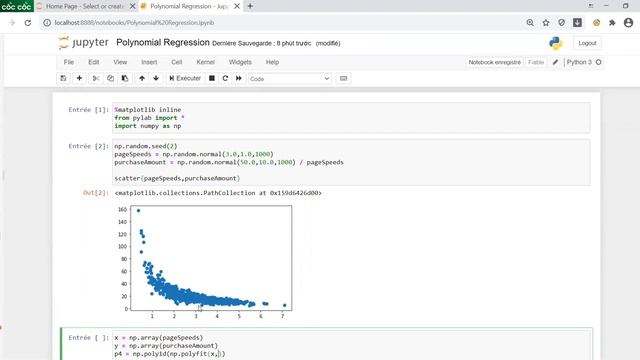Cut selected cells with scissors icon

coord(96,78)
